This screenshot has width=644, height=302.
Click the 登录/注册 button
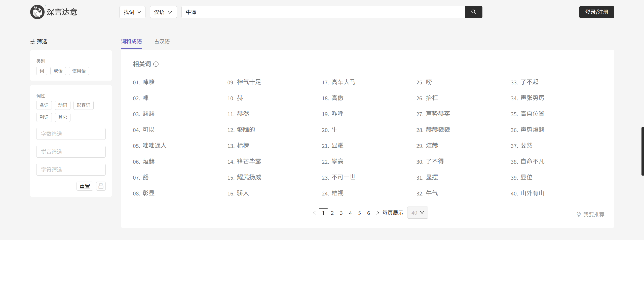pos(596,12)
